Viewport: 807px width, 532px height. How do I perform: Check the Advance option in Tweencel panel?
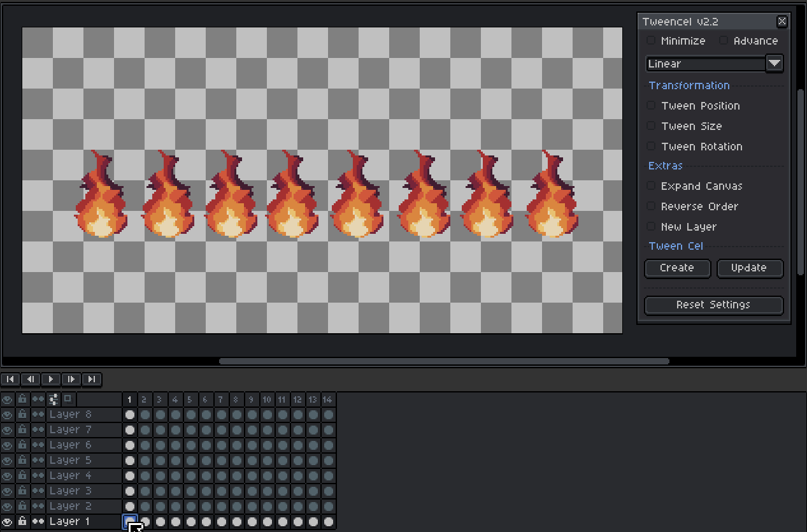coord(724,40)
